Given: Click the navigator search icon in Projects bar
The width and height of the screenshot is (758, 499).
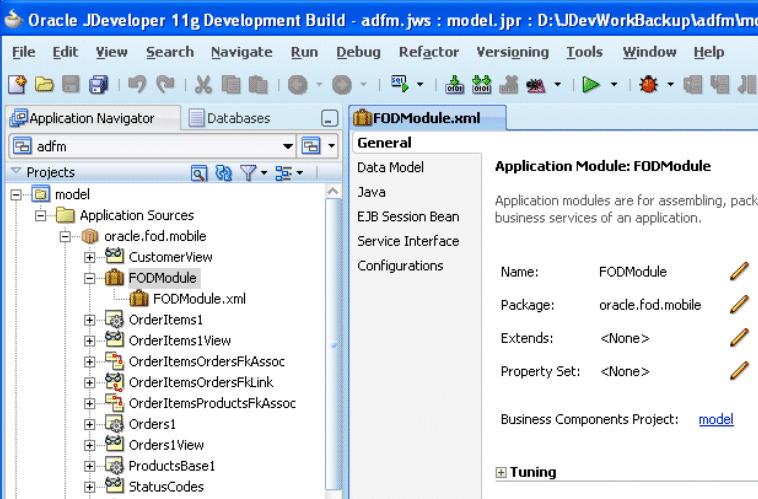Looking at the screenshot, I should pyautogui.click(x=199, y=173).
